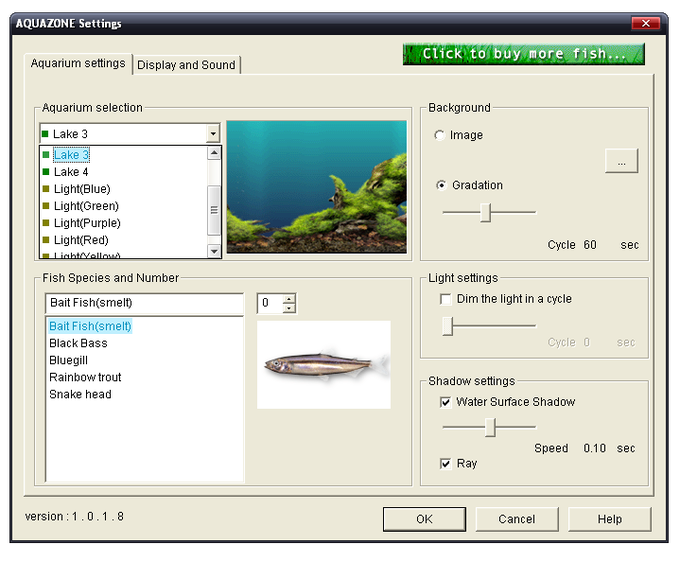The image size is (680, 562).
Task: Select the Aquarium settings tab
Action: point(78,64)
